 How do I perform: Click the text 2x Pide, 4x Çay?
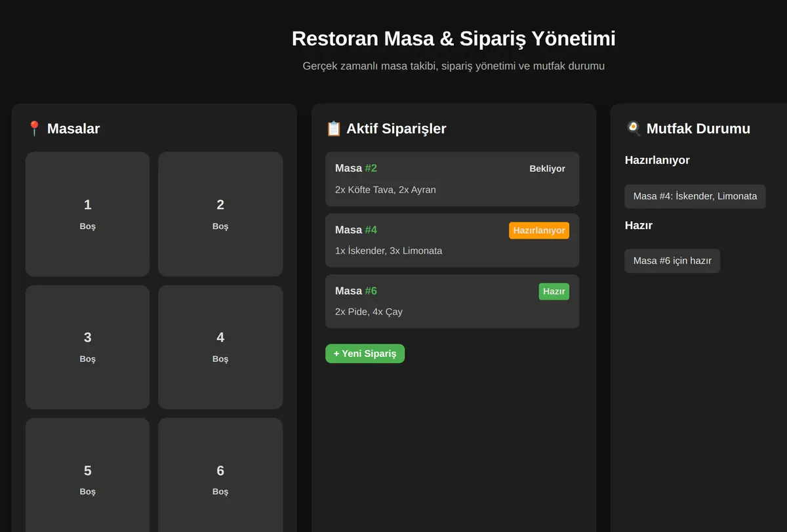[369, 312]
